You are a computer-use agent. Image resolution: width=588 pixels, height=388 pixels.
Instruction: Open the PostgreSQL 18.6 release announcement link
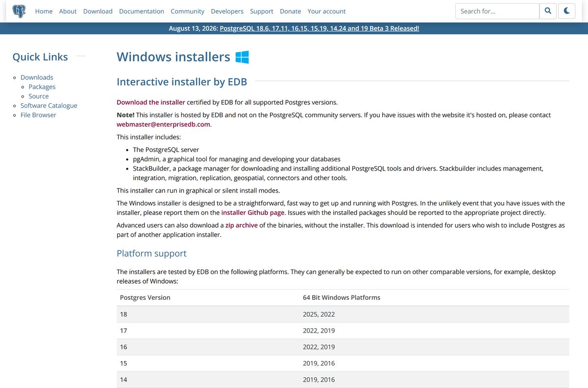[x=319, y=28]
